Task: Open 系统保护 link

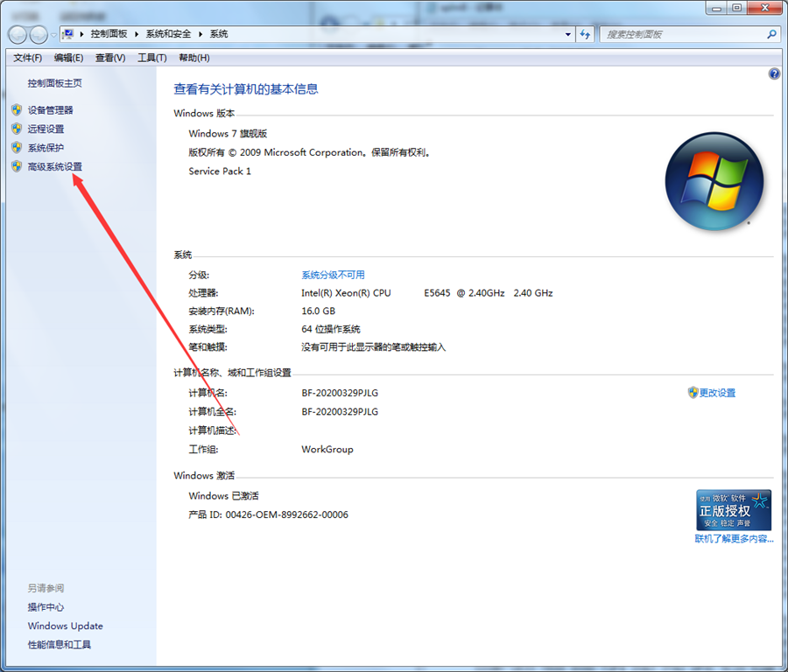Action: pos(46,148)
